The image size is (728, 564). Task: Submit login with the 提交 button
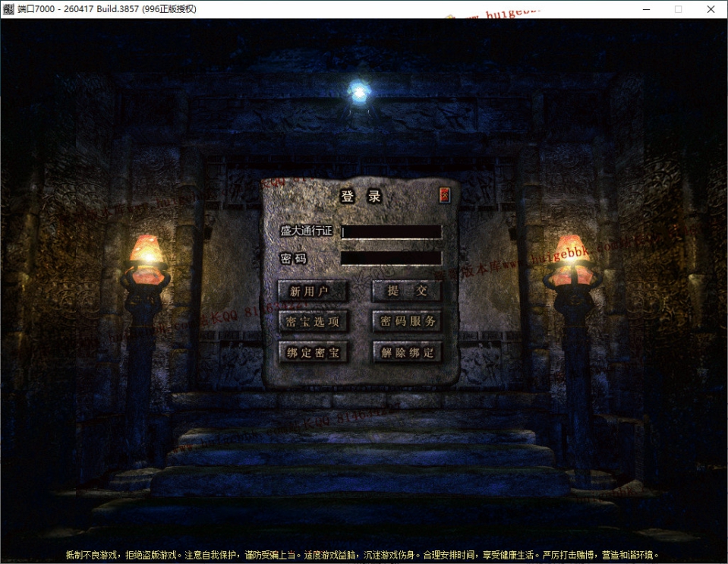click(x=407, y=291)
